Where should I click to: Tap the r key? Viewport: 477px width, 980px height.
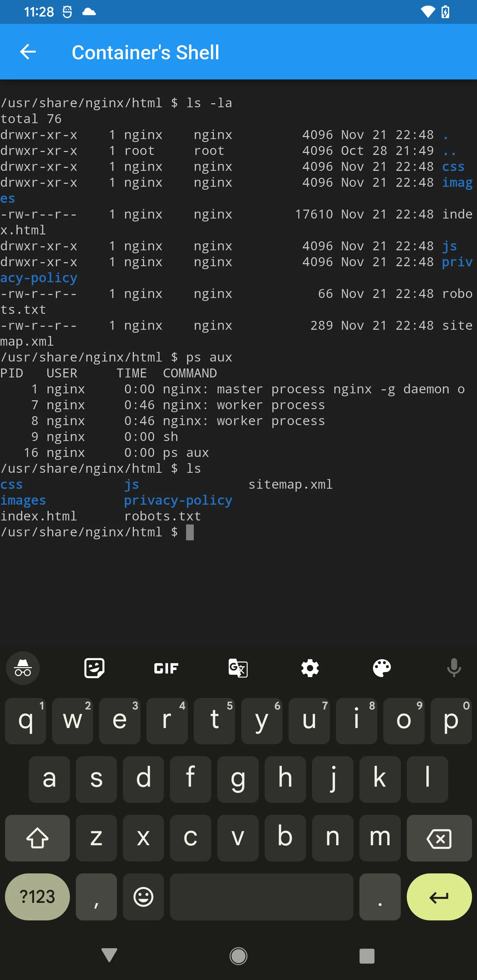point(167,721)
